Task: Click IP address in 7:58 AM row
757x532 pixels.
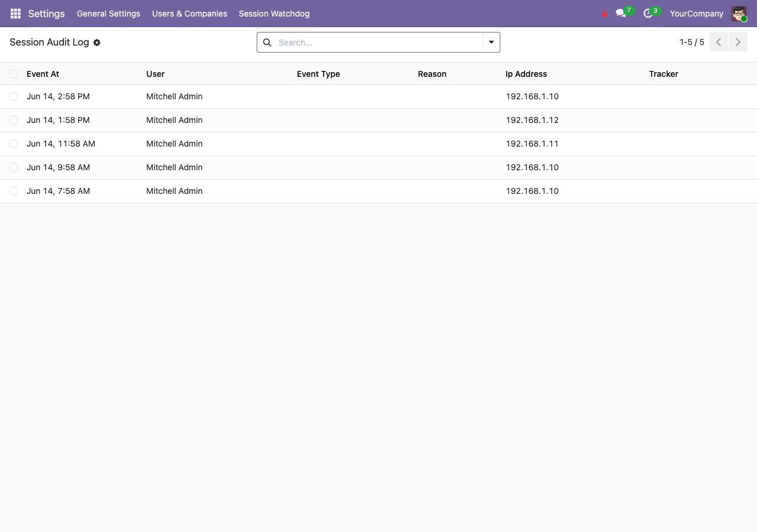Action: tap(532, 191)
